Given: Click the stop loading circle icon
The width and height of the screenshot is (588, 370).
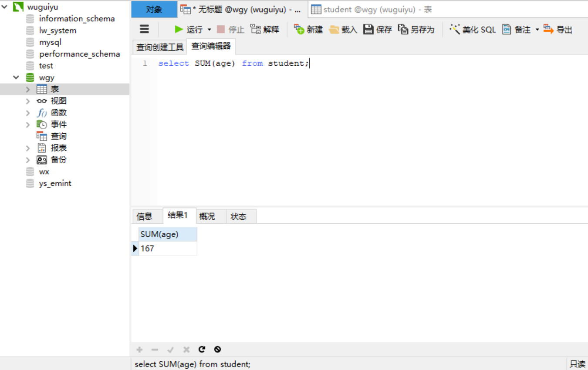Looking at the screenshot, I should [217, 349].
